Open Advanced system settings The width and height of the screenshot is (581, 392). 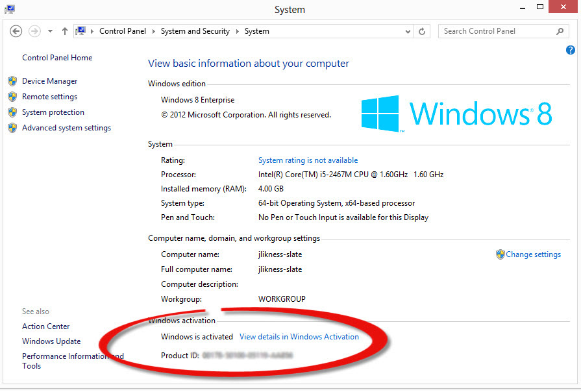coord(66,128)
